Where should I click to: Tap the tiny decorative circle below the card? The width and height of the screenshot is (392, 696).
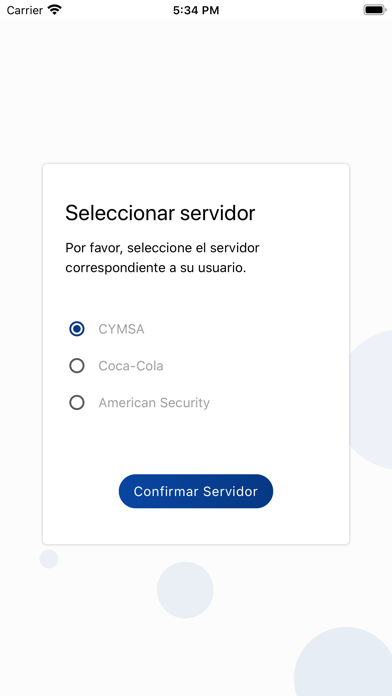pyautogui.click(x=49, y=559)
